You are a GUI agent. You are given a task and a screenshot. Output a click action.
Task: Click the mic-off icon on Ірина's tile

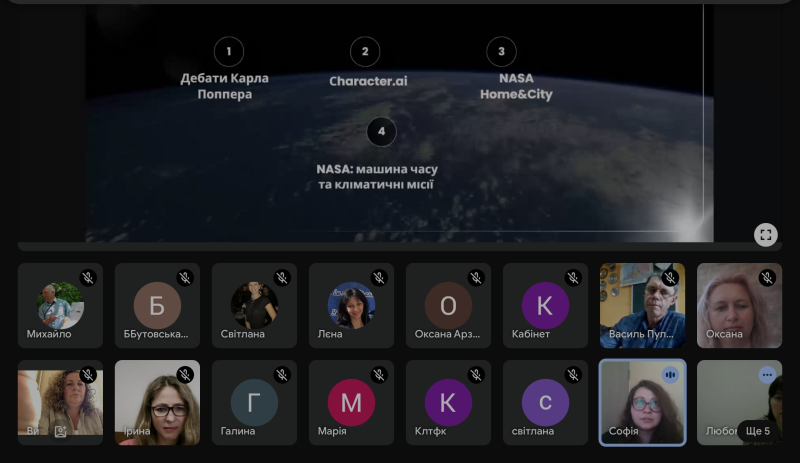(x=185, y=375)
